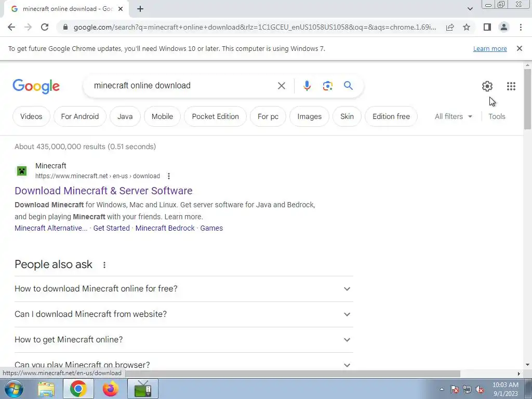Open the Get Started sitelink
The image size is (532, 399).
[111, 228]
